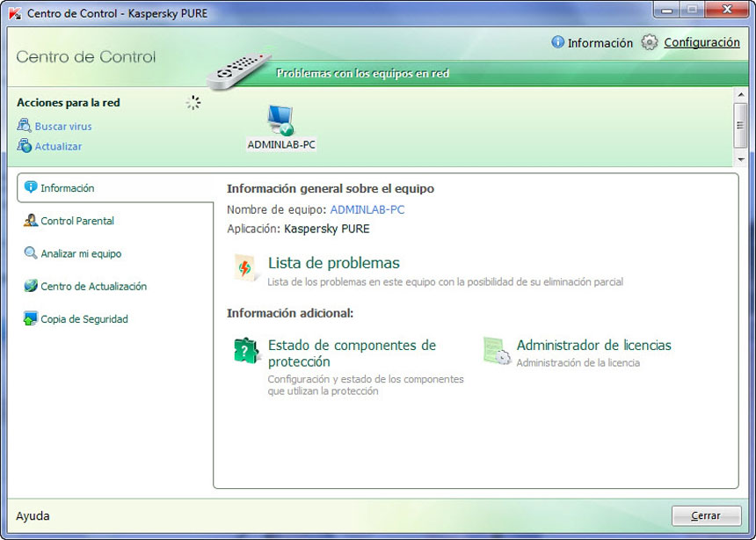
Task: Open the Información tab in sidebar
Action: [115, 187]
